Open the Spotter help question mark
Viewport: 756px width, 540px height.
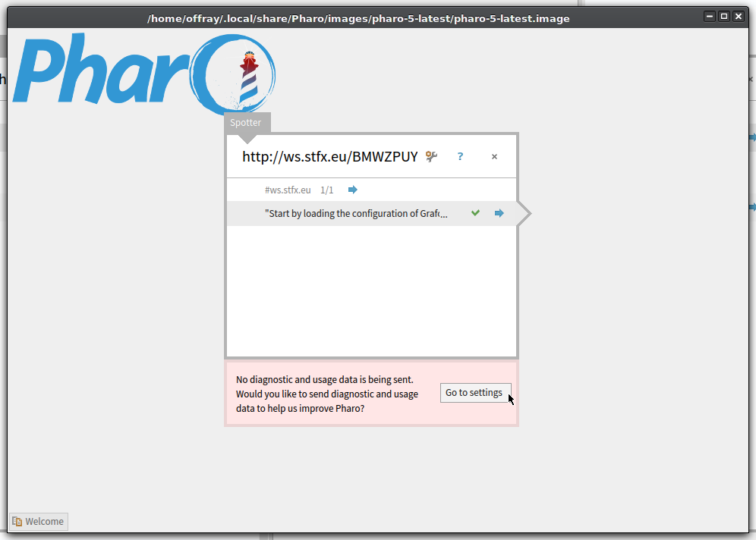(x=460, y=156)
